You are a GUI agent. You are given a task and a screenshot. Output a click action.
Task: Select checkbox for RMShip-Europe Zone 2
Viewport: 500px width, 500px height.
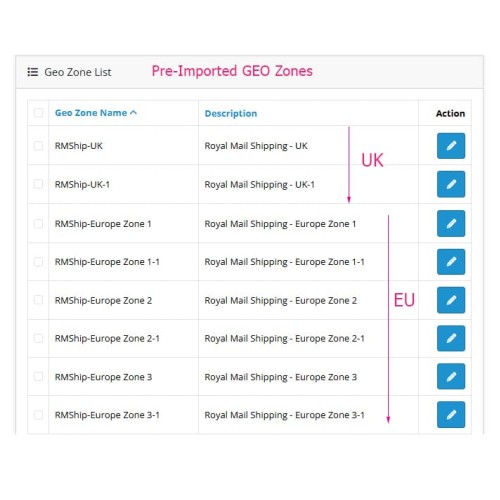pos(38,300)
